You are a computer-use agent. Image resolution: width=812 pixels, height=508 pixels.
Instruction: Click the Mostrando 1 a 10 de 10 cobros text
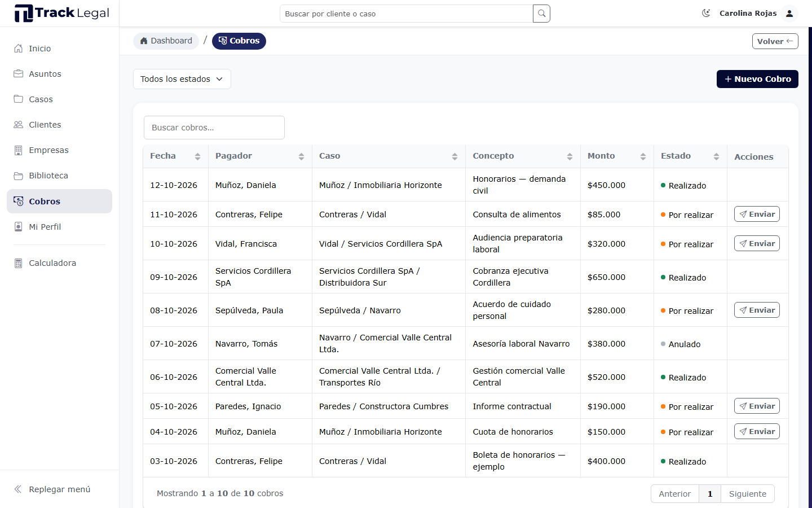coord(220,493)
